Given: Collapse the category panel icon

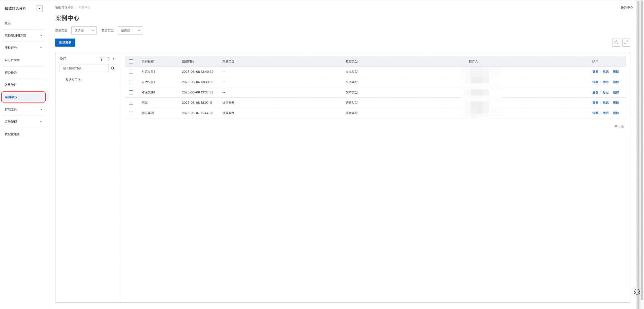Looking at the screenshot, I should click(115, 59).
